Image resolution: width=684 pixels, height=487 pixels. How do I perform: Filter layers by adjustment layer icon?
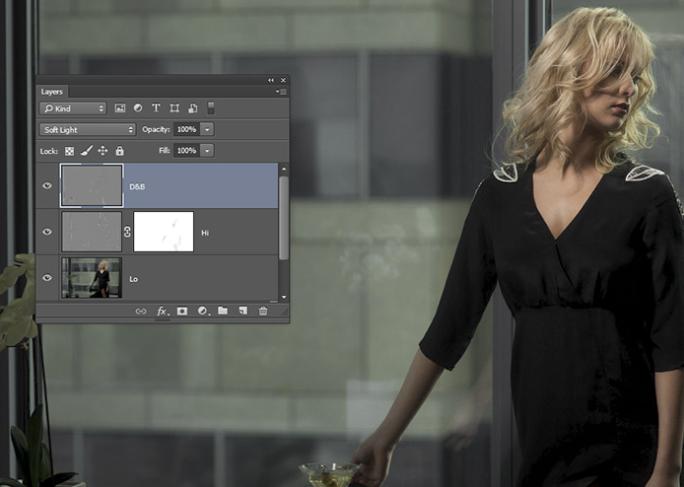coord(138,108)
